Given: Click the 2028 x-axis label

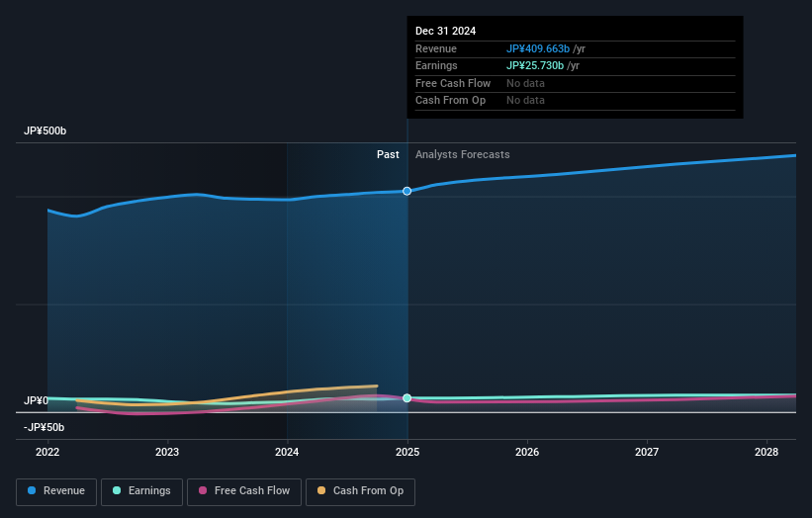Looking at the screenshot, I should pyautogui.click(x=767, y=453).
